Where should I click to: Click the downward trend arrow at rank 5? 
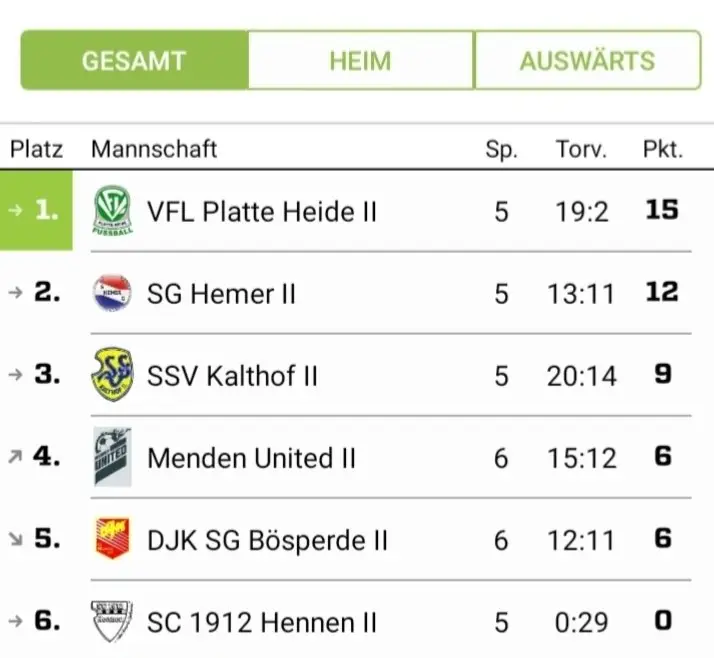[14, 539]
